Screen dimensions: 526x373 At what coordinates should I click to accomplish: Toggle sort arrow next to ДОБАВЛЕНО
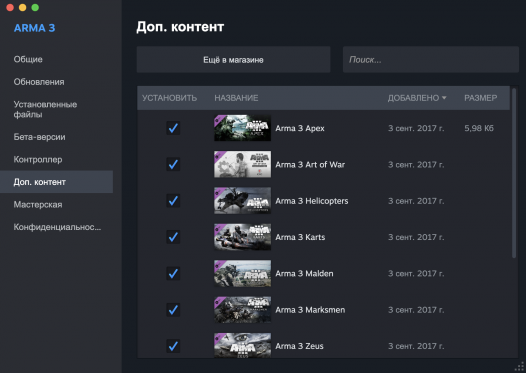click(x=444, y=98)
